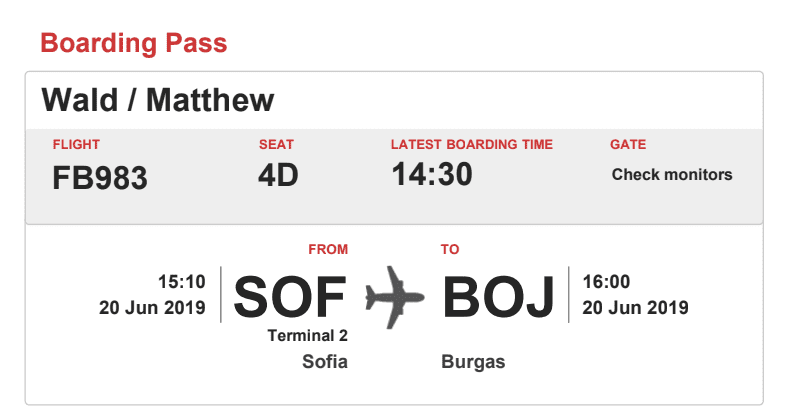Select boarding time 14:30
The width and height of the screenshot is (791, 415).
click(432, 174)
